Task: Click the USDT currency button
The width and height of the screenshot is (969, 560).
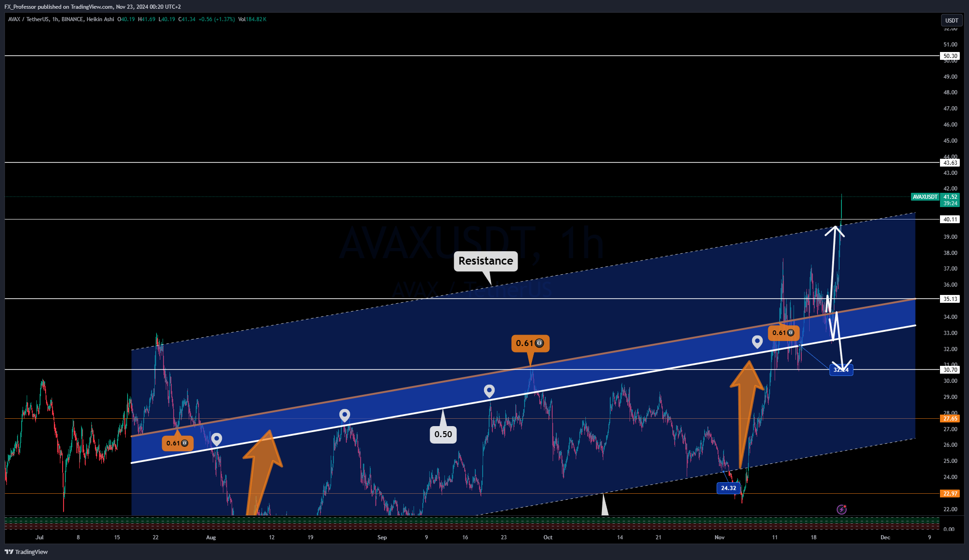Action: click(x=951, y=20)
